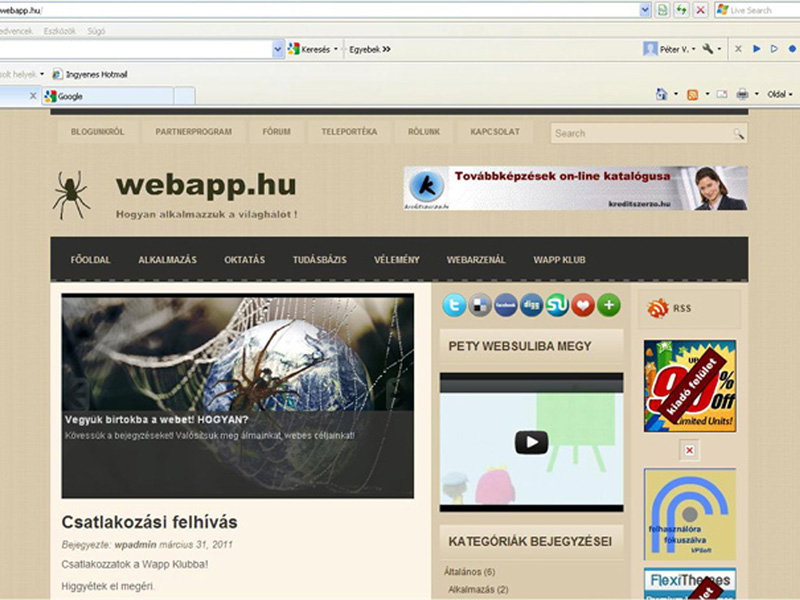
Task: Open the wrench options dropdown arrow
Action: tap(719, 49)
